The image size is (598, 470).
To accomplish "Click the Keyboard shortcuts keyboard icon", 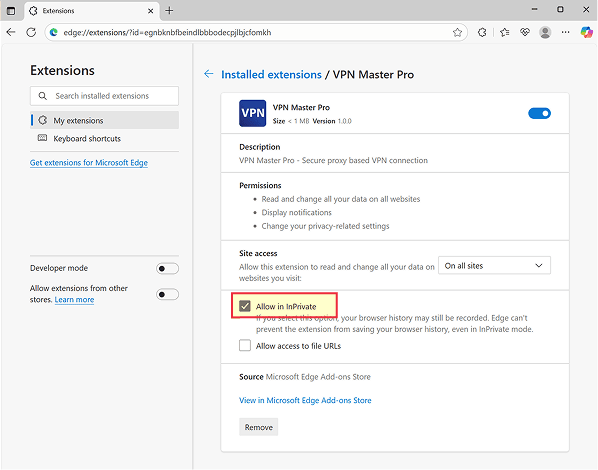I will coord(42,138).
